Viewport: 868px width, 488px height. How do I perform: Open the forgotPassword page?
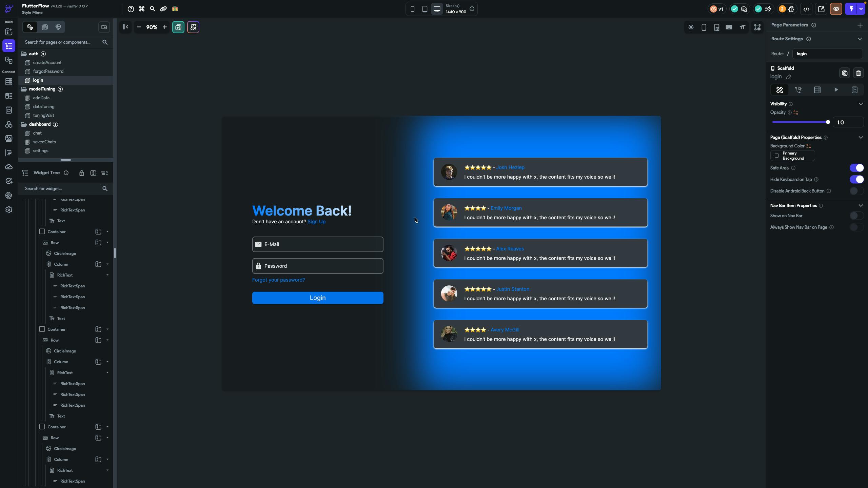(48, 72)
